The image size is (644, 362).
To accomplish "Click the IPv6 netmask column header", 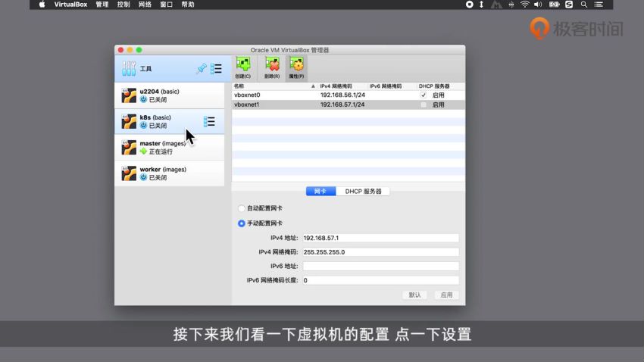I will [x=392, y=86].
